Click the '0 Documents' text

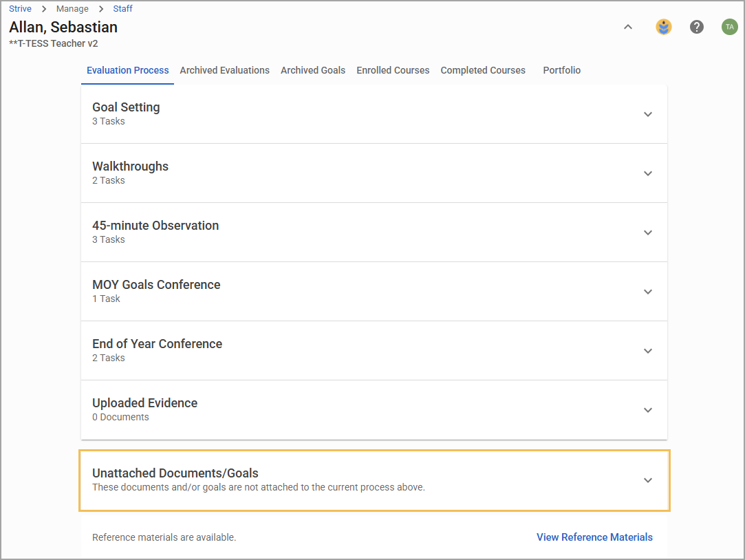pos(120,417)
